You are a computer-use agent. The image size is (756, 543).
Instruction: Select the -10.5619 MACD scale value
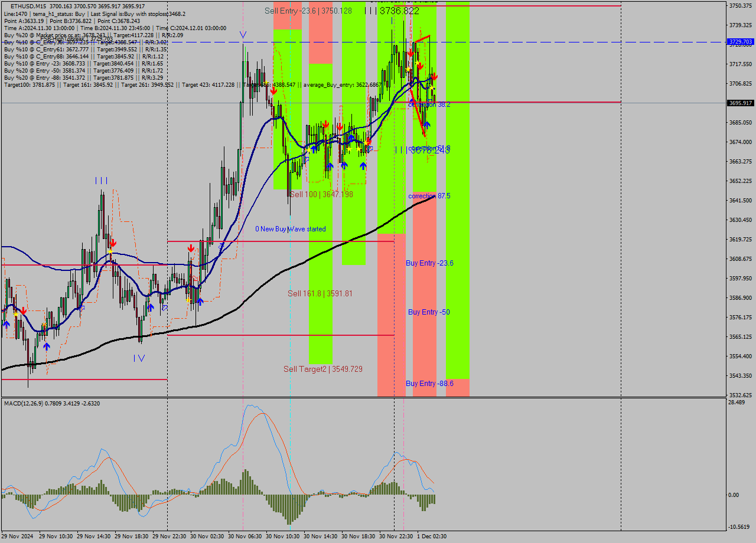click(x=739, y=526)
